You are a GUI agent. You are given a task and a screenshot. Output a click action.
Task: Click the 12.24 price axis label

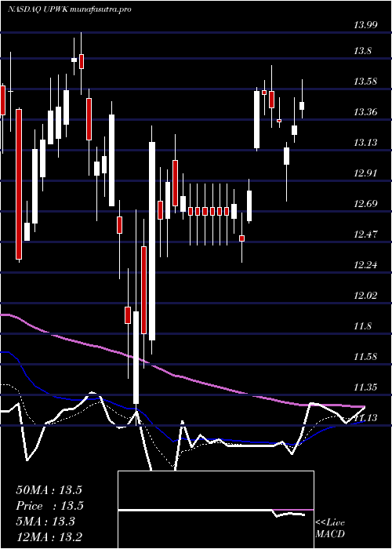pyautogui.click(x=366, y=265)
